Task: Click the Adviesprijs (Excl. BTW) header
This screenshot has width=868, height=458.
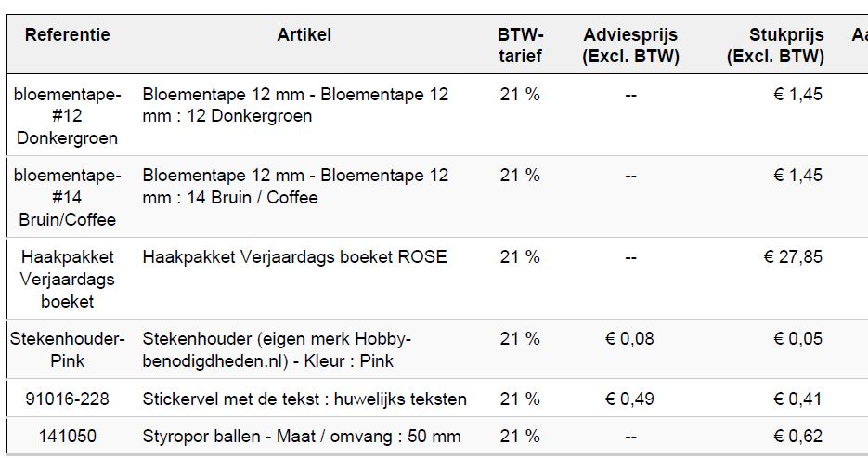Action: [x=630, y=46]
